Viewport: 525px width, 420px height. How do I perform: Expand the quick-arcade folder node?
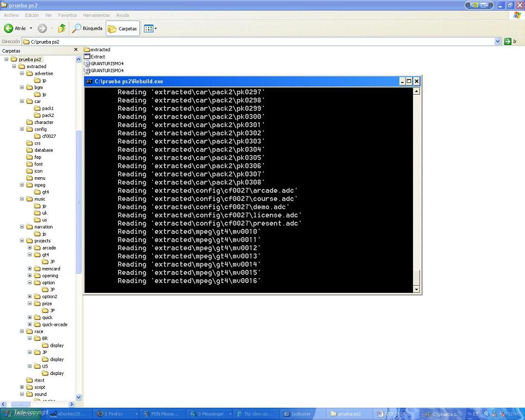(x=29, y=324)
